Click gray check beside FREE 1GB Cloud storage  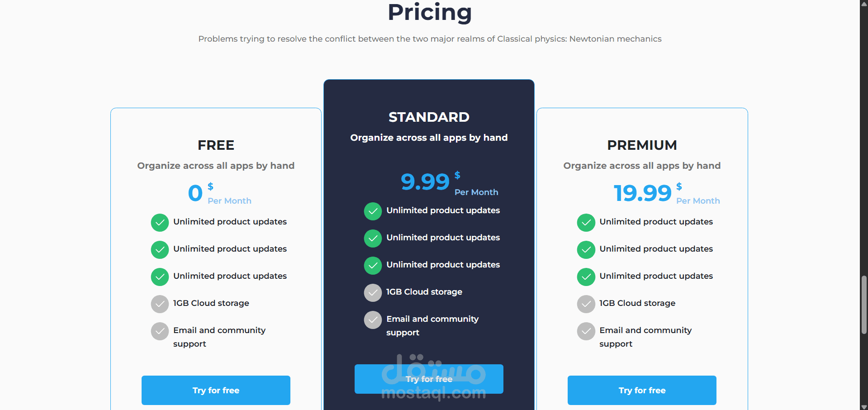(x=160, y=304)
